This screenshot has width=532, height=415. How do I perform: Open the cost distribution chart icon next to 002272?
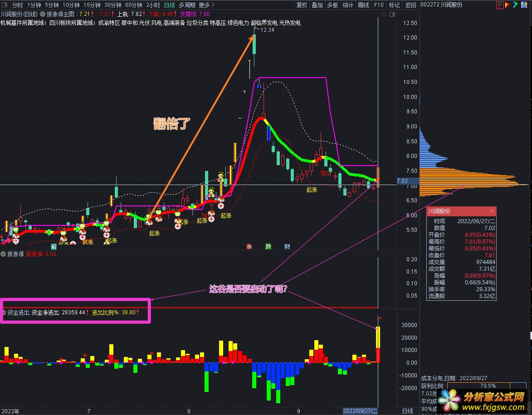(499, 5)
